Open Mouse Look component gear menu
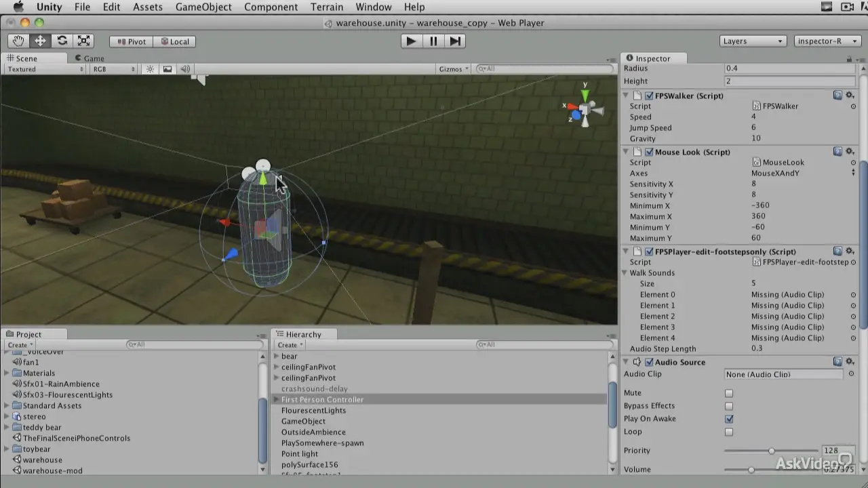Screen dimensions: 868x488 tap(849, 152)
